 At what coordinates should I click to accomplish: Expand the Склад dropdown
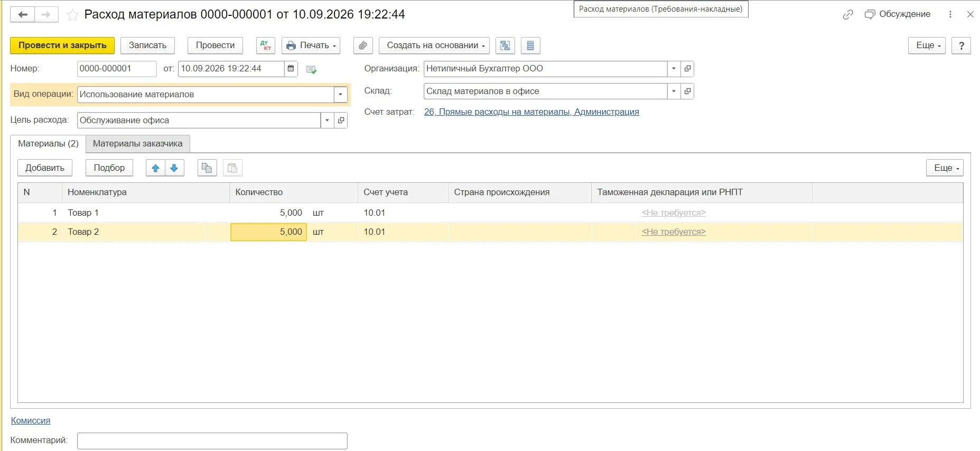click(x=674, y=91)
